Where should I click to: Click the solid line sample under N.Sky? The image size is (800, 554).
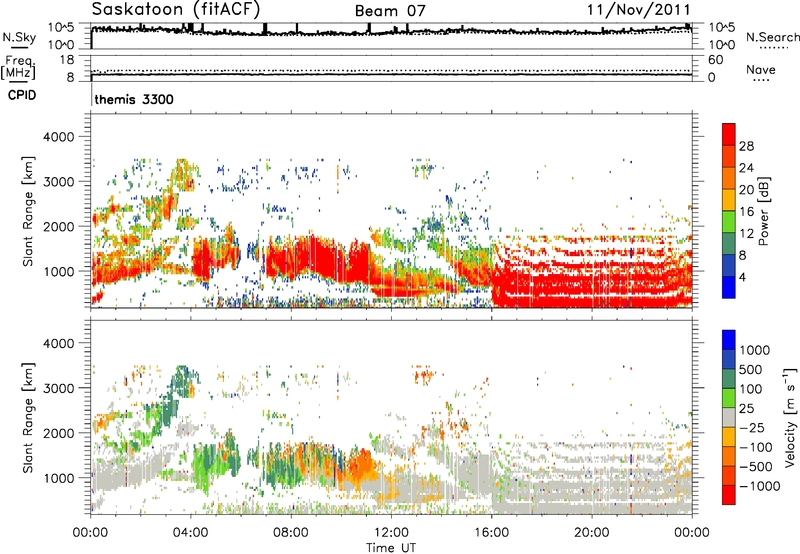pos(19,48)
